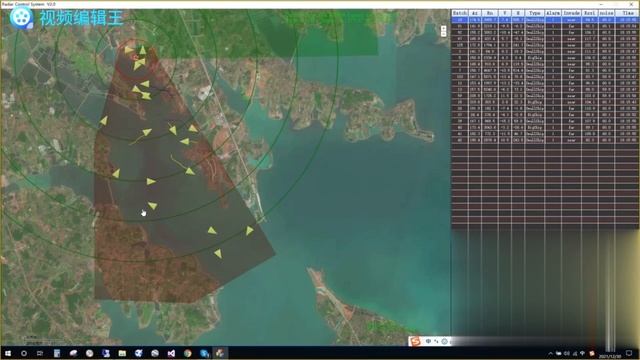Select the easternmost target triangle on sector
This screenshot has width=640, height=360.
click(249, 231)
